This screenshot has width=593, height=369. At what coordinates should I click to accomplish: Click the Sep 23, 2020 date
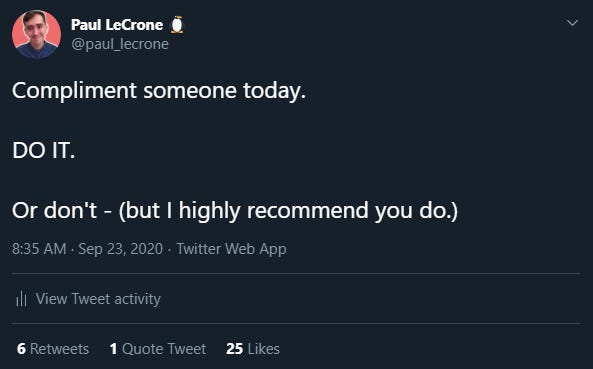tap(121, 249)
